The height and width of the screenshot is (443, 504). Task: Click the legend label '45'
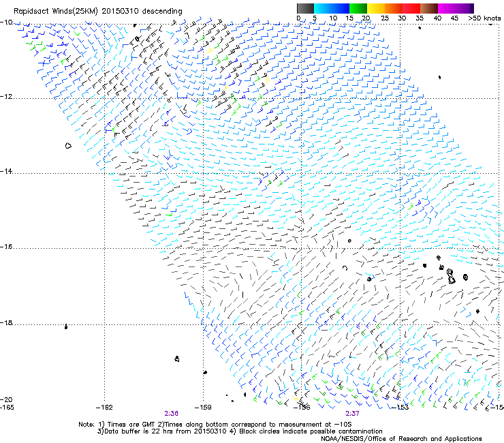[454, 18]
